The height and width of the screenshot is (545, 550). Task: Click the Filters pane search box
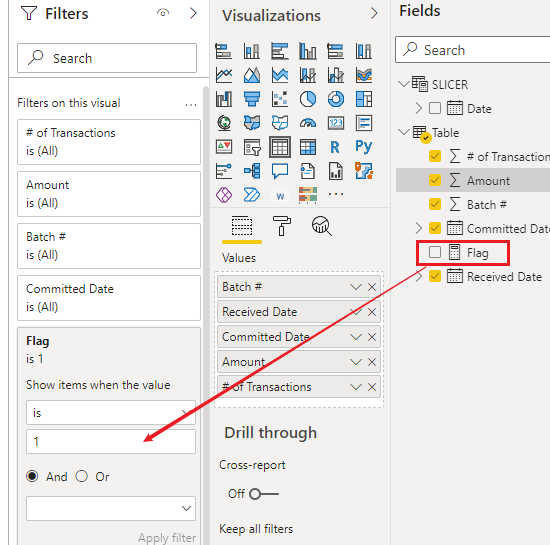(107, 58)
